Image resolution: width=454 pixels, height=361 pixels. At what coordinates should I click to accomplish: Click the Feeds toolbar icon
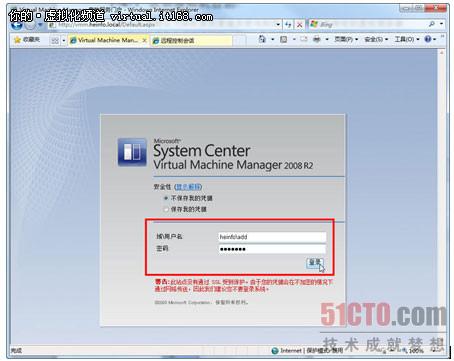284,39
